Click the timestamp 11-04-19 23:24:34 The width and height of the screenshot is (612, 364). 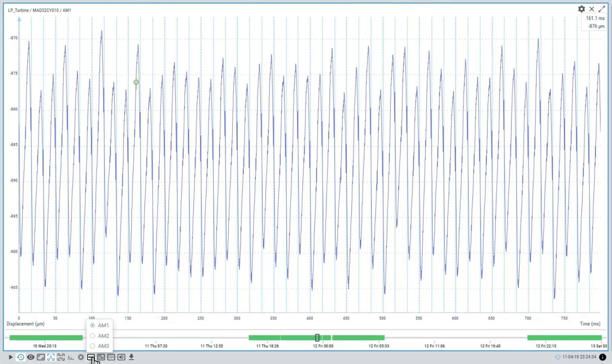pyautogui.click(x=579, y=357)
